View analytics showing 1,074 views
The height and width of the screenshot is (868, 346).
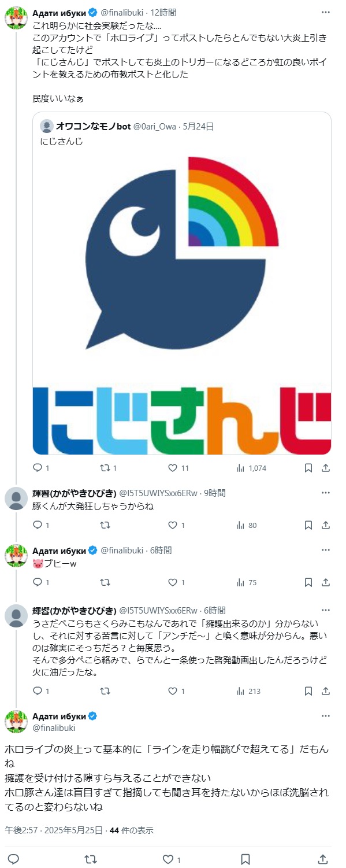251,468
